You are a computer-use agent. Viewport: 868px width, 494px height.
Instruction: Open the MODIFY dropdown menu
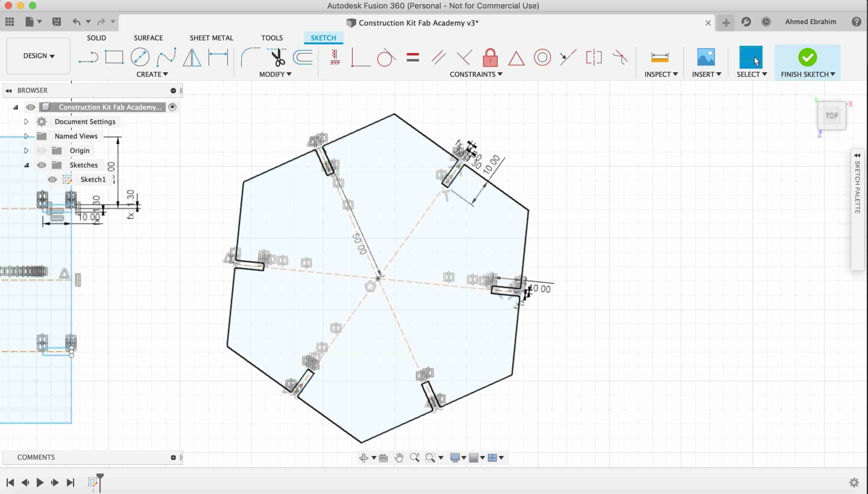(275, 74)
